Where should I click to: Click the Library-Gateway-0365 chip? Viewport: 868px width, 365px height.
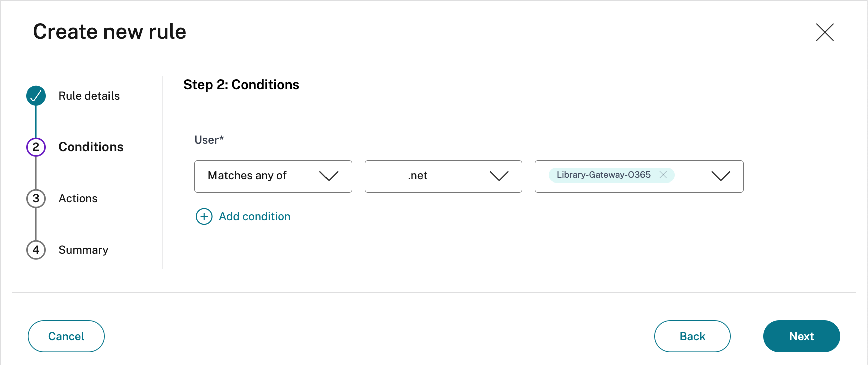click(603, 175)
